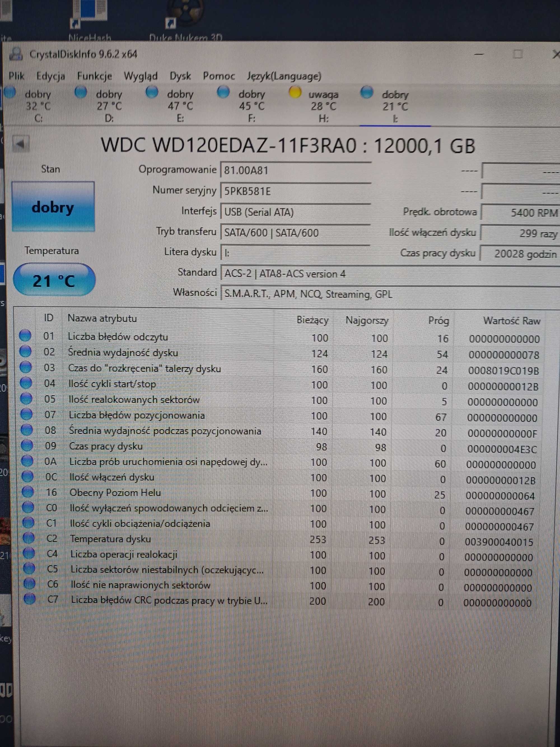
Task: Select drive D: tab at 27 °C
Action: [x=101, y=106]
